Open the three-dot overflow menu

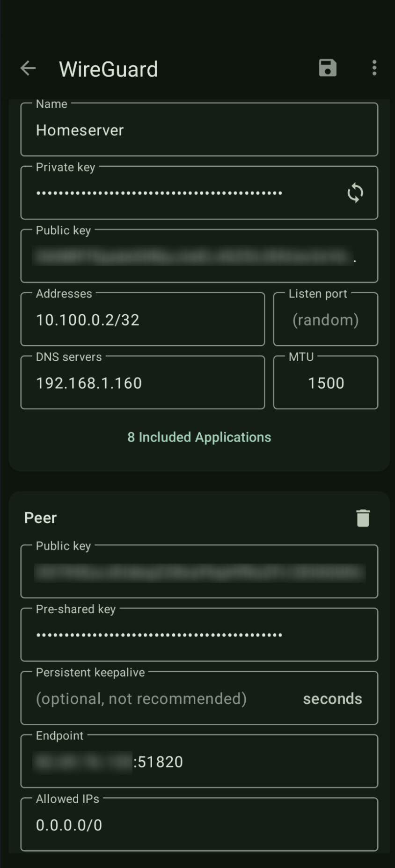374,68
